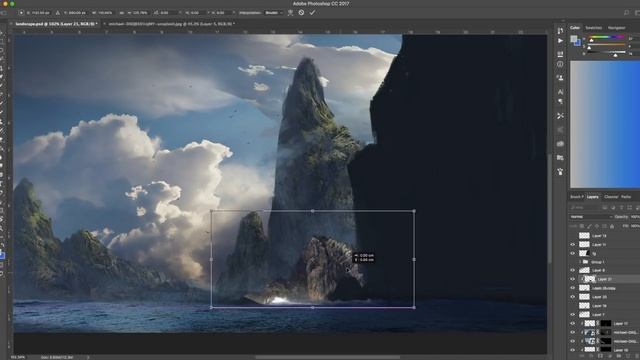Open the History panel icon

point(560,31)
